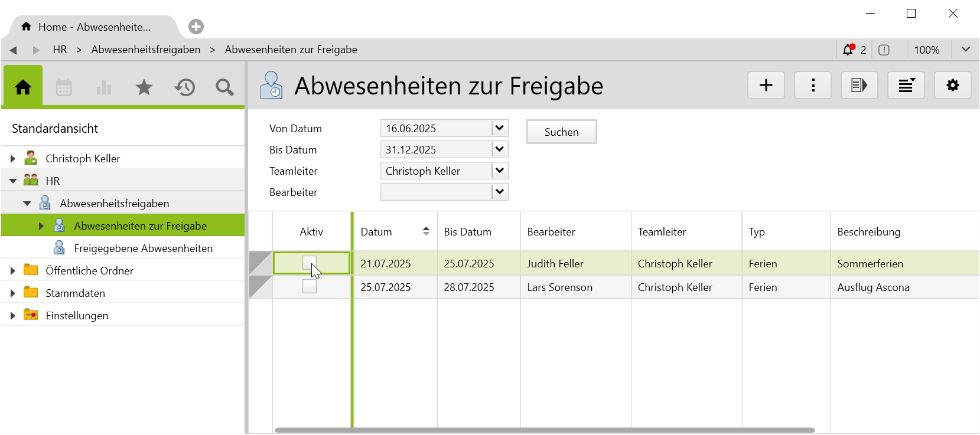Open the bar chart statistics icon
This screenshot has width=980, height=435.
pyautogui.click(x=104, y=88)
